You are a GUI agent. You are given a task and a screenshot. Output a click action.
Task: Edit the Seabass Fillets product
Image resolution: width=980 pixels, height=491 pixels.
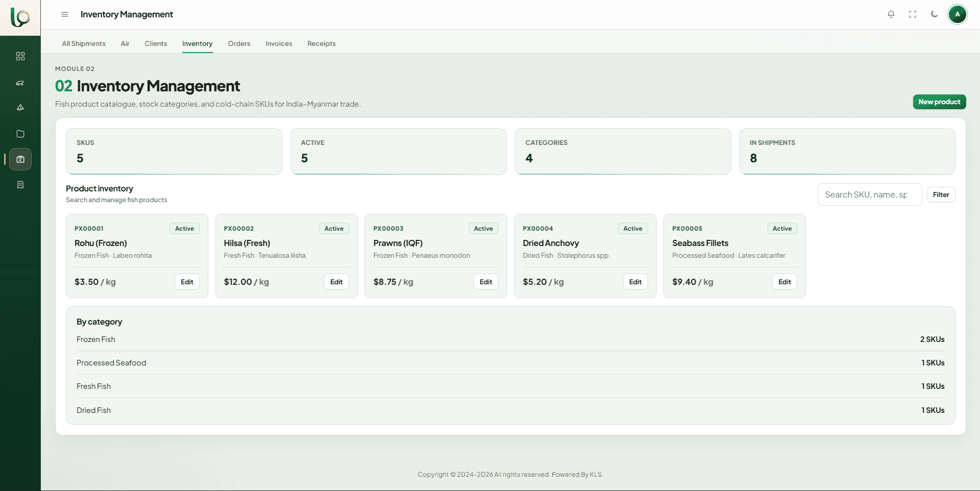(784, 282)
